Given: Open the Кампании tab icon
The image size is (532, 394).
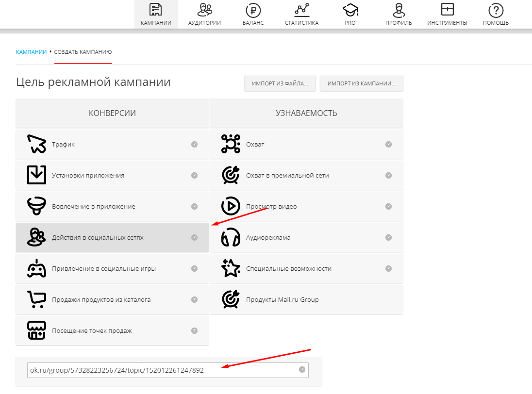Looking at the screenshot, I should pyautogui.click(x=156, y=10).
